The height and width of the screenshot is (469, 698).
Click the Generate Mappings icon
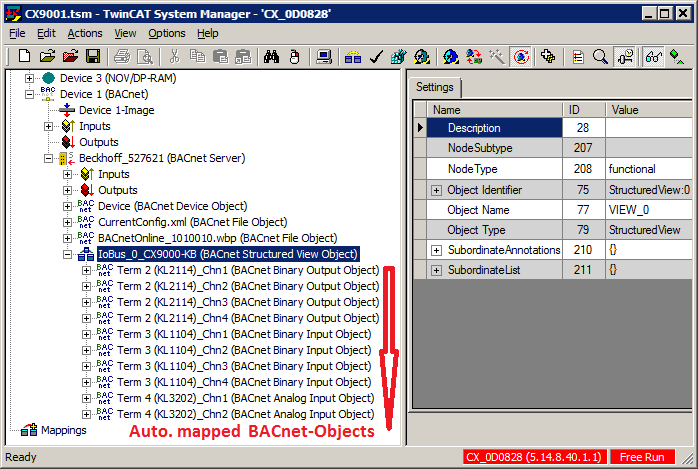coord(353,57)
